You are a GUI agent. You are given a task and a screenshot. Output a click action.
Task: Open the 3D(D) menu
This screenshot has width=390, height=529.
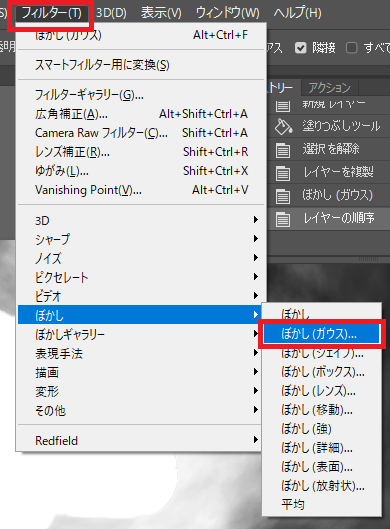click(x=111, y=13)
